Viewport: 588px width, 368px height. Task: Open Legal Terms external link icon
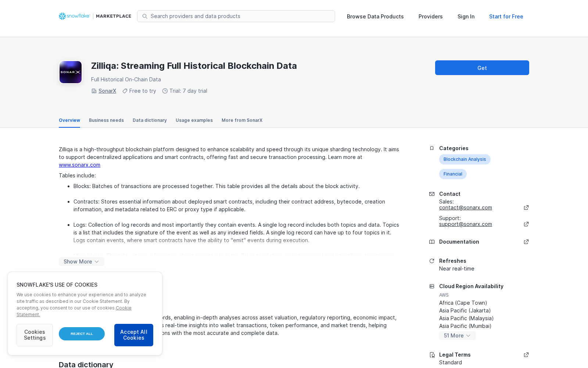coord(526,355)
